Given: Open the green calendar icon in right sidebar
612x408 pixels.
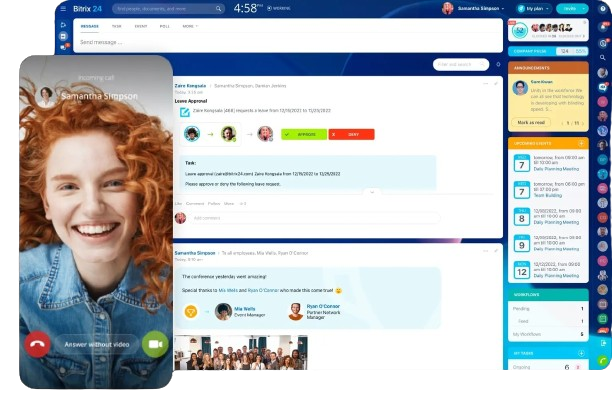Looking at the screenshot, I should (603, 319).
